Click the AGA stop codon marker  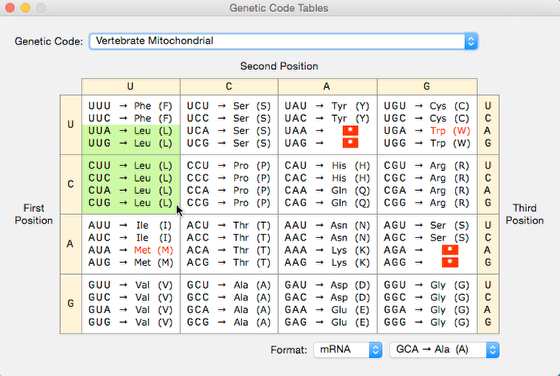click(450, 250)
